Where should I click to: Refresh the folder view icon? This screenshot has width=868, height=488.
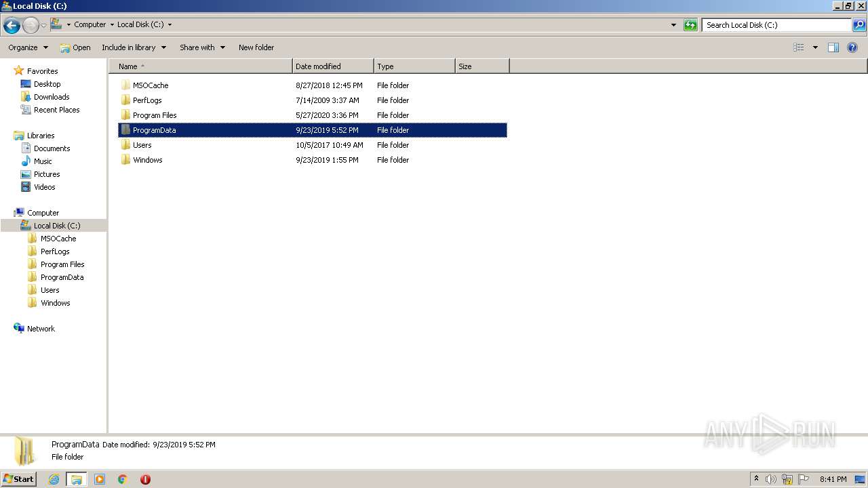[690, 25]
